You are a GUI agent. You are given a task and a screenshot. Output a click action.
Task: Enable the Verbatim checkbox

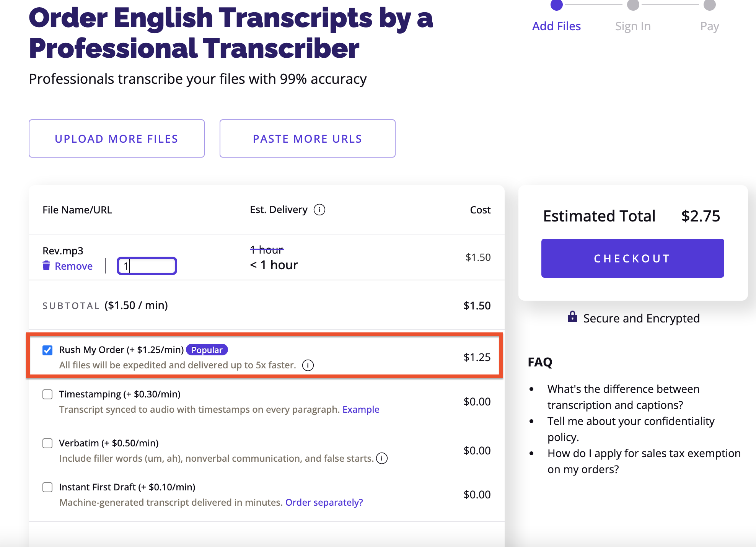(x=47, y=443)
